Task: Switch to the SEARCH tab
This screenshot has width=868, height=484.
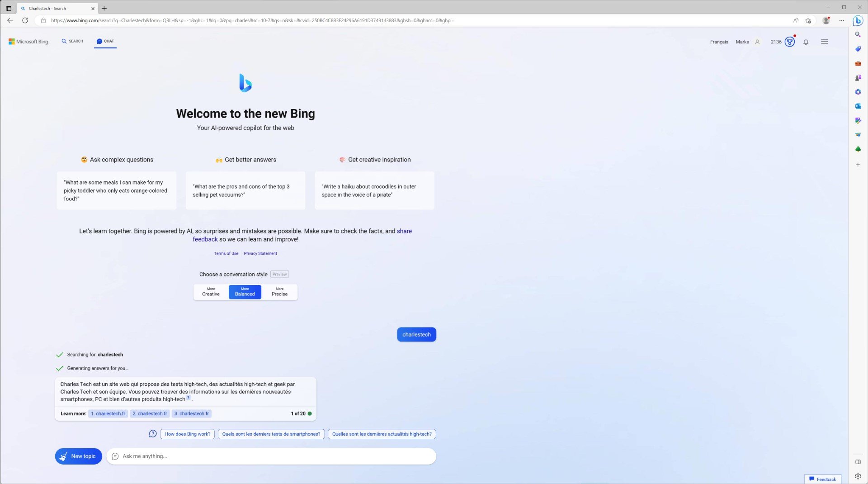Action: [x=72, y=41]
